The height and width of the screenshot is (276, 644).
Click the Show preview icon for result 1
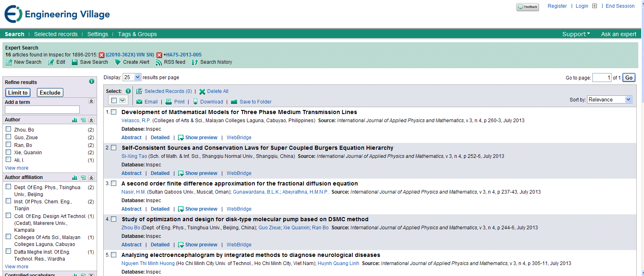pos(181,138)
